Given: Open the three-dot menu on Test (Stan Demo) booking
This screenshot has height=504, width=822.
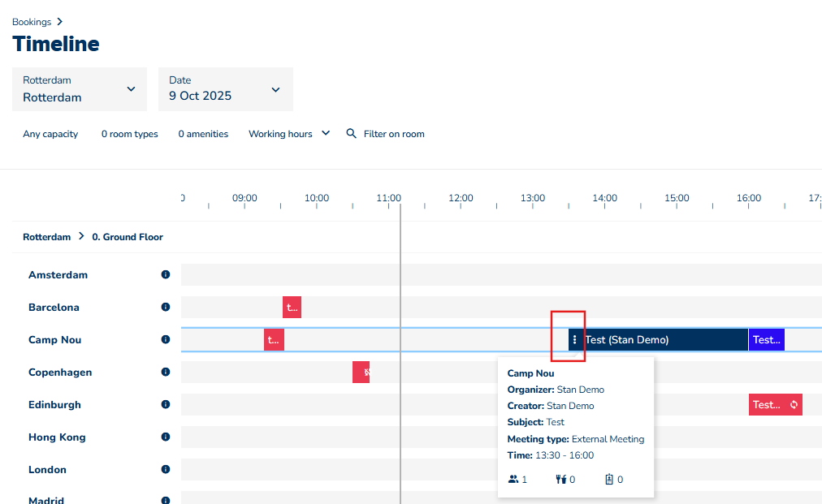Looking at the screenshot, I should point(574,340).
